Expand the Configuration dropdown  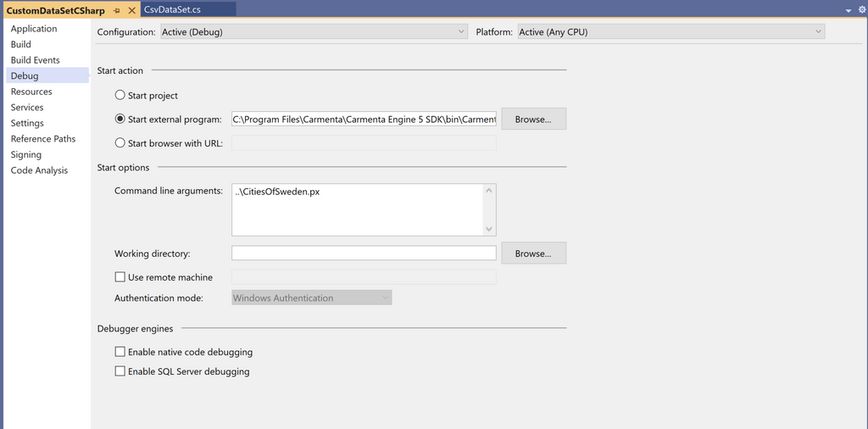click(314, 32)
